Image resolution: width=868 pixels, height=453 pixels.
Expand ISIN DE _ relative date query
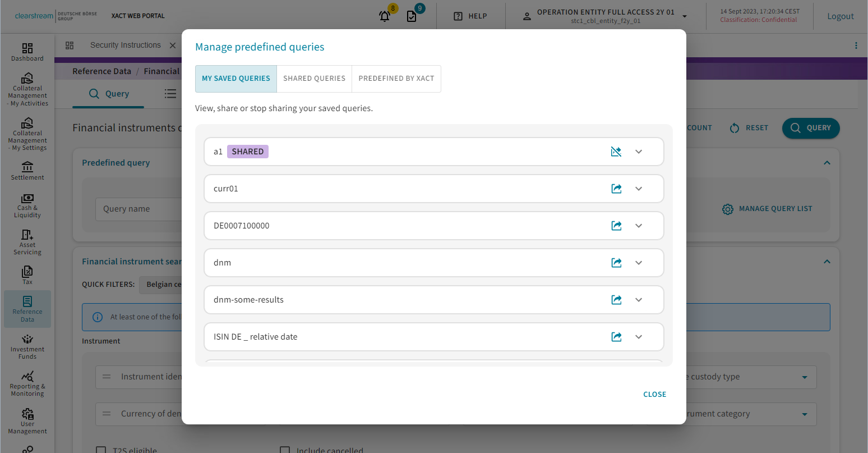point(639,337)
